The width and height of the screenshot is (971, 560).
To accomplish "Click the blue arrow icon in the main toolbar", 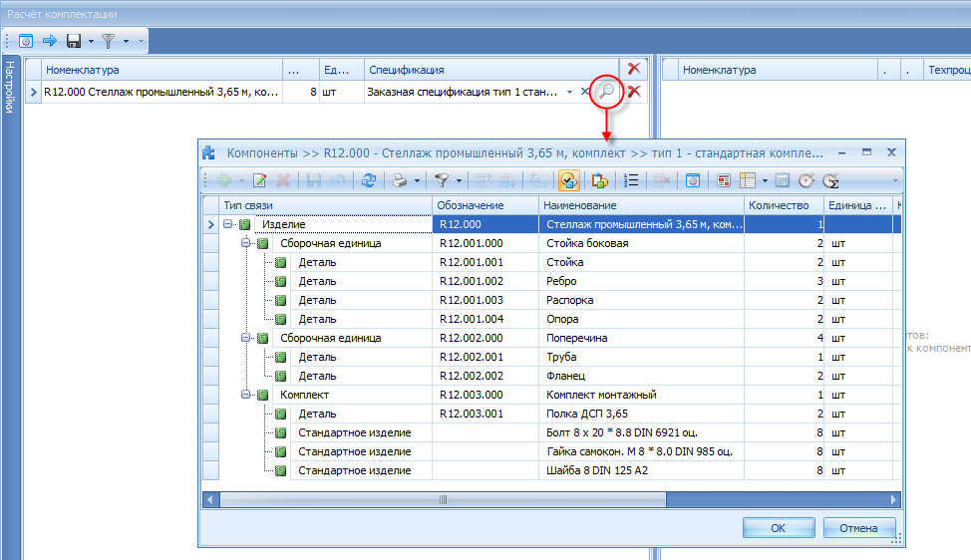I will click(49, 41).
